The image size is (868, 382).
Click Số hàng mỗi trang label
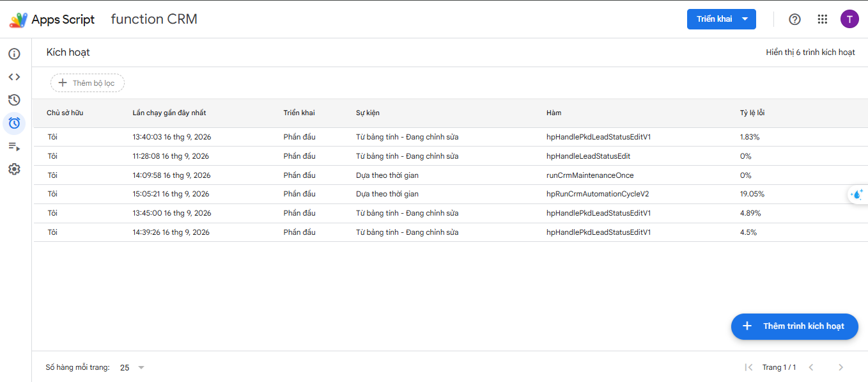pos(77,367)
